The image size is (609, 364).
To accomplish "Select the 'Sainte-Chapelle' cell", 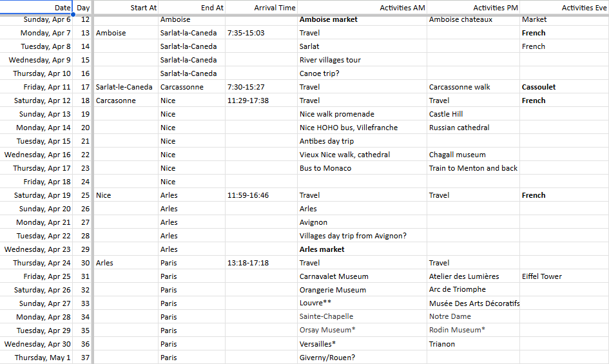I will pyautogui.click(x=362, y=317).
